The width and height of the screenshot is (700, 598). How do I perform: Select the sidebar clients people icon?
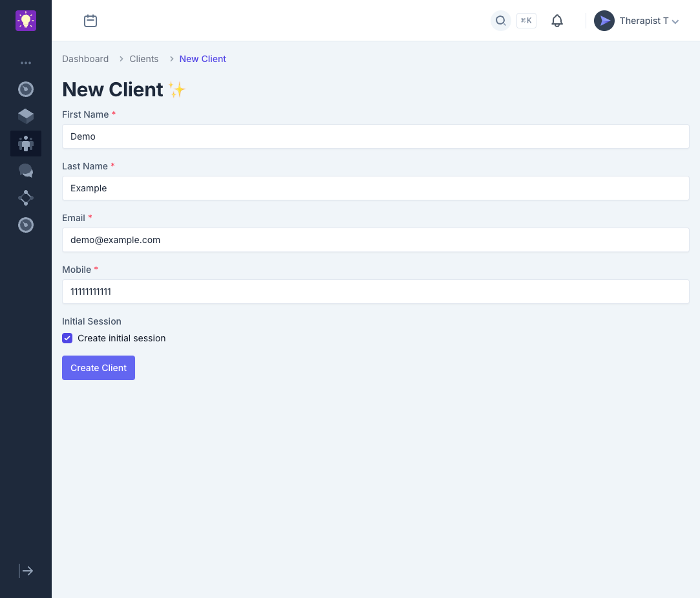pyautogui.click(x=26, y=144)
